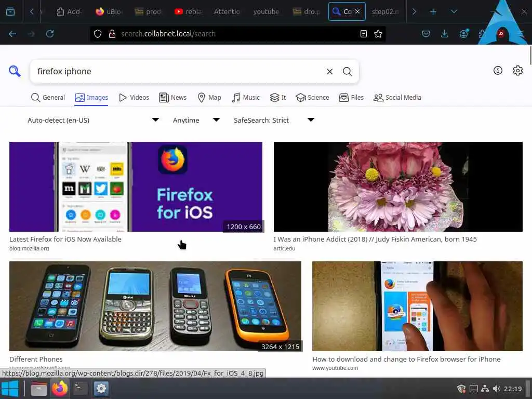This screenshot has width=532, height=399.
Task: Switch to the Social Media category tab
Action: (397, 98)
